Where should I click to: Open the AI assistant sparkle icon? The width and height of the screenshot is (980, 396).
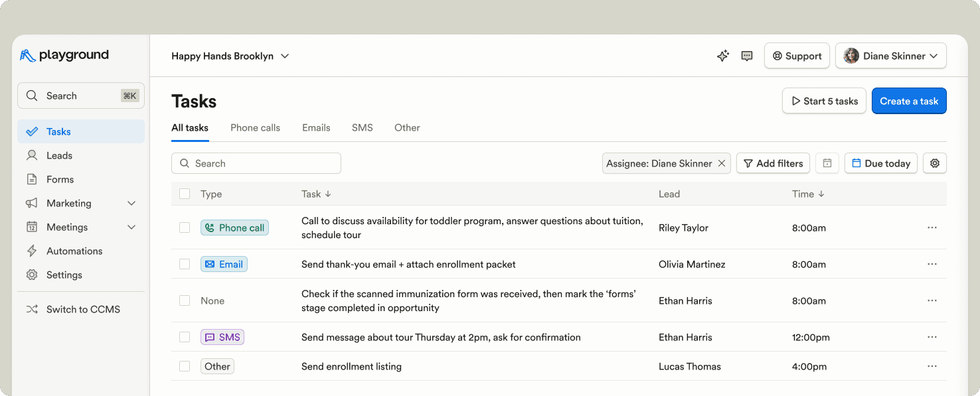click(x=722, y=56)
